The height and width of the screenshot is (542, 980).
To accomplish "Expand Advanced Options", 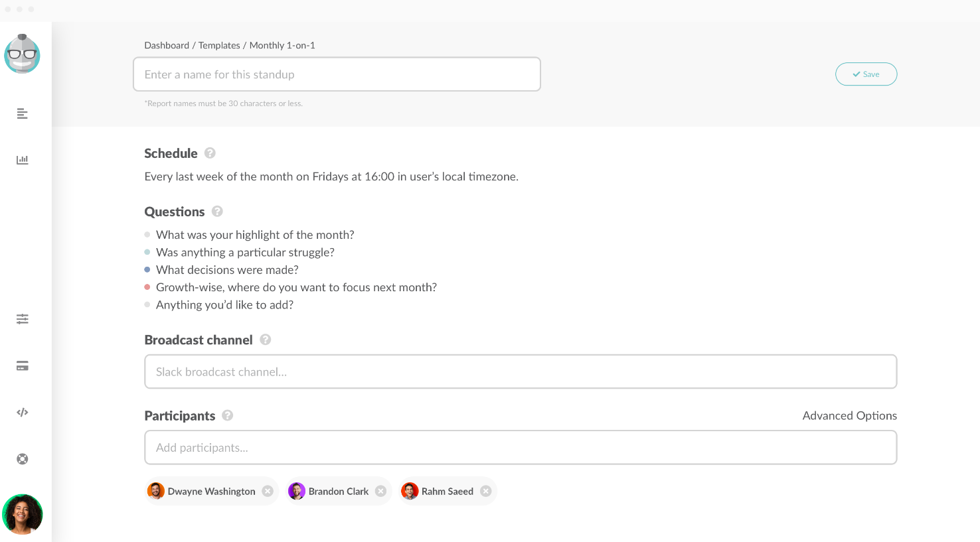I will (849, 416).
